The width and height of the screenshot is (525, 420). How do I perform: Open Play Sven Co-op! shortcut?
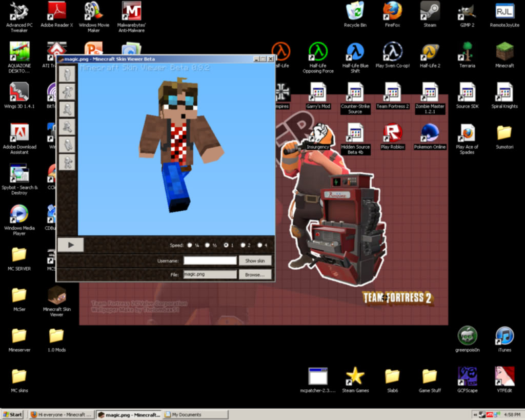click(x=392, y=55)
